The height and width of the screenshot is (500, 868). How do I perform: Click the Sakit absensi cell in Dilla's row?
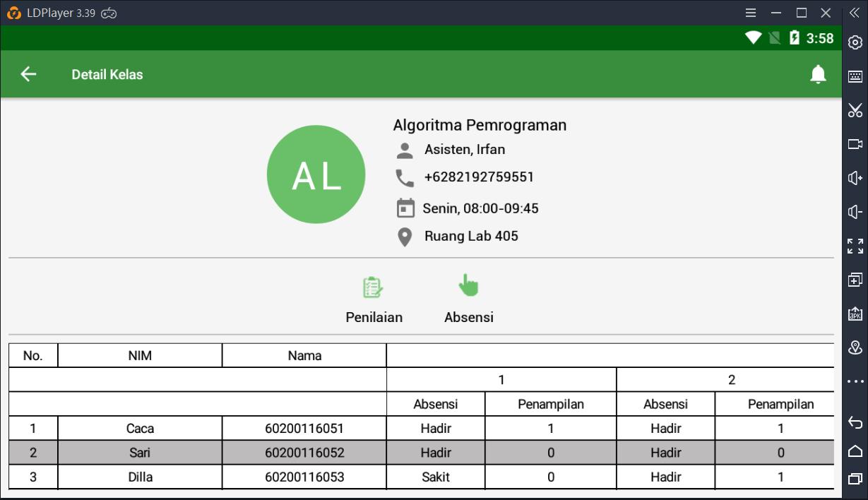pyautogui.click(x=436, y=477)
